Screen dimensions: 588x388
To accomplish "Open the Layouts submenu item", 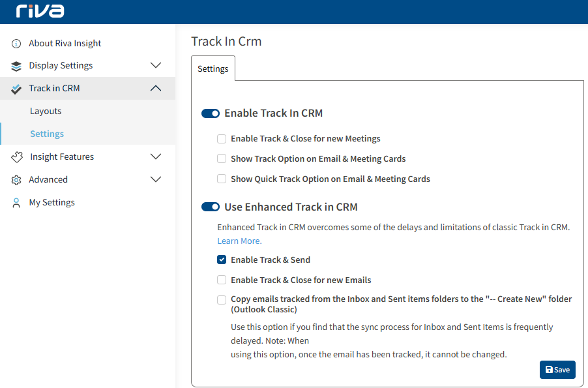I will [x=46, y=111].
